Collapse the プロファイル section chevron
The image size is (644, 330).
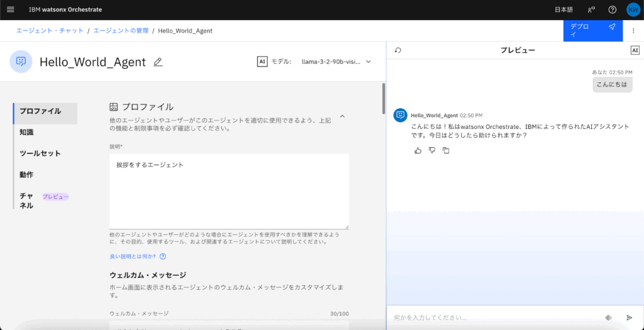click(x=343, y=116)
